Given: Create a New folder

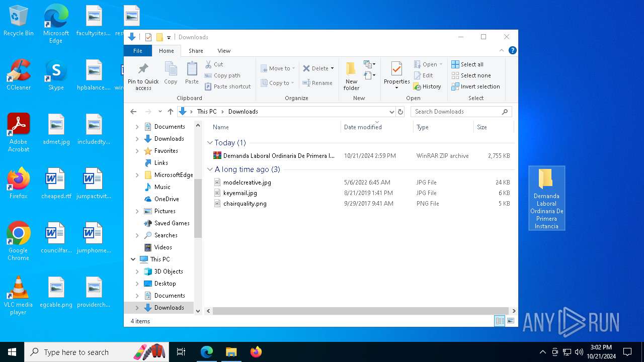Looking at the screenshot, I should pos(351,76).
